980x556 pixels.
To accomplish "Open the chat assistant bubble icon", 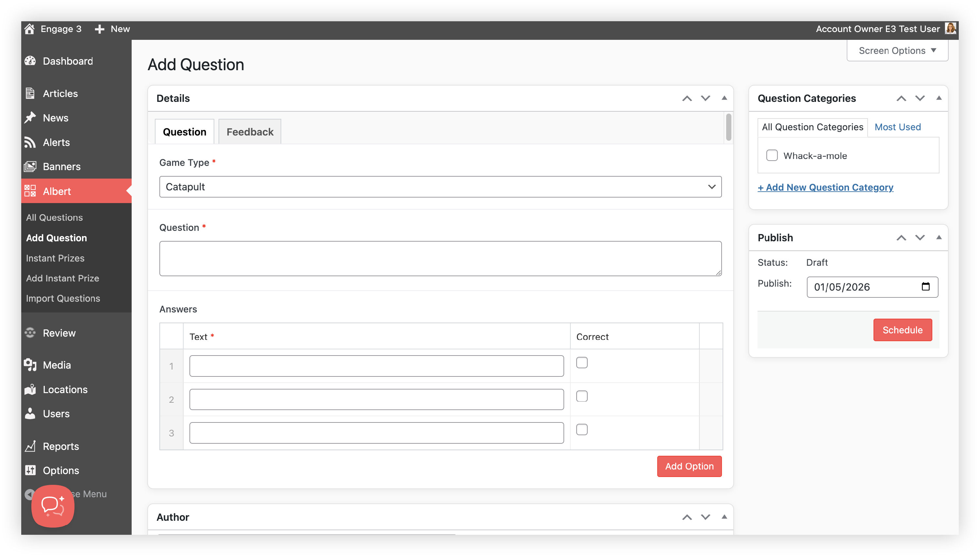I will [53, 506].
